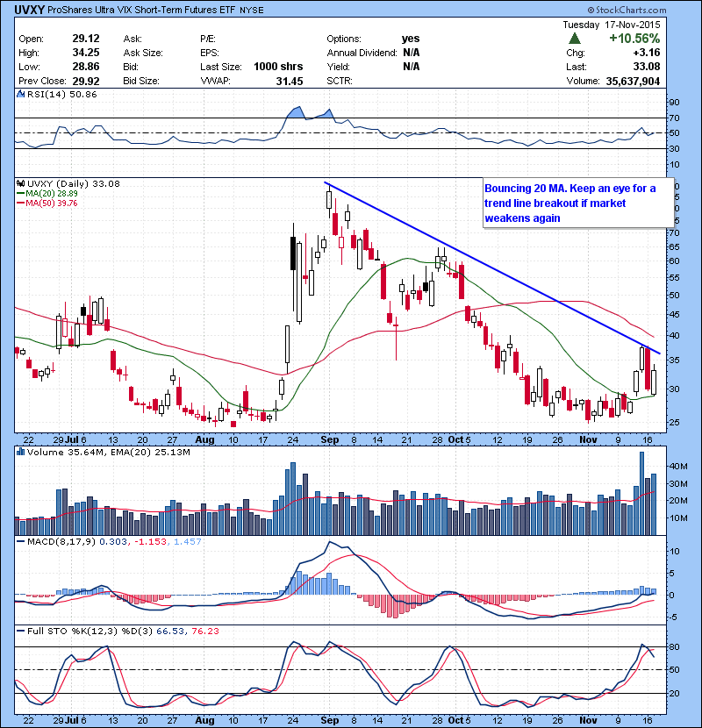Click the 25 tick on the price axis
Image resolution: width=702 pixels, height=728 pixels.
[674, 423]
